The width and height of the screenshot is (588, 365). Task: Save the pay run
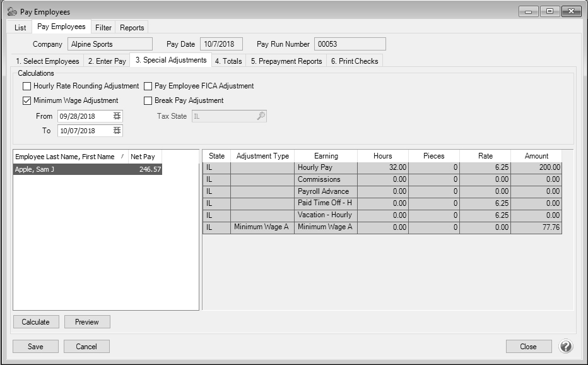(x=36, y=347)
